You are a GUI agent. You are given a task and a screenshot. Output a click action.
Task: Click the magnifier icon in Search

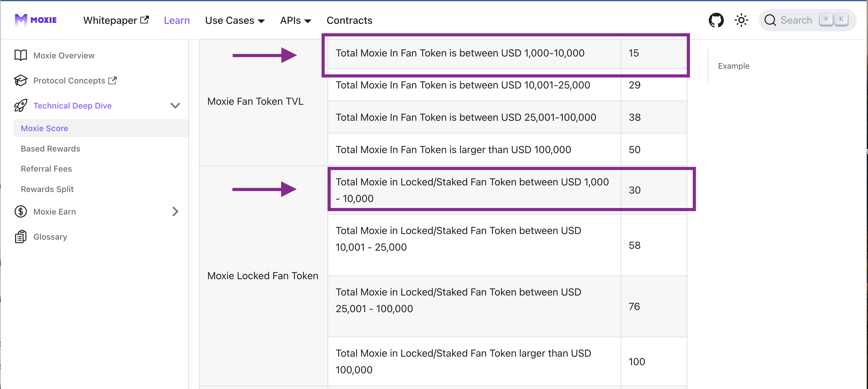pos(770,20)
